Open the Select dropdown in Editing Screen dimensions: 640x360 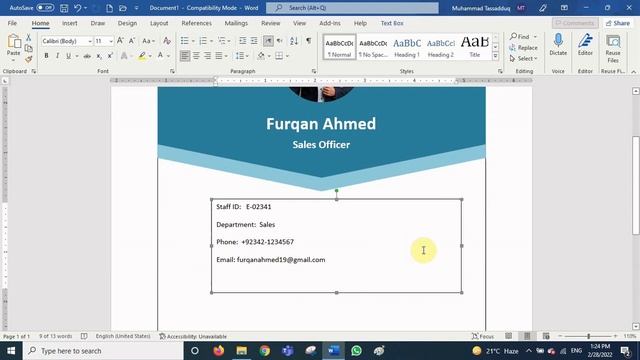coord(524,59)
